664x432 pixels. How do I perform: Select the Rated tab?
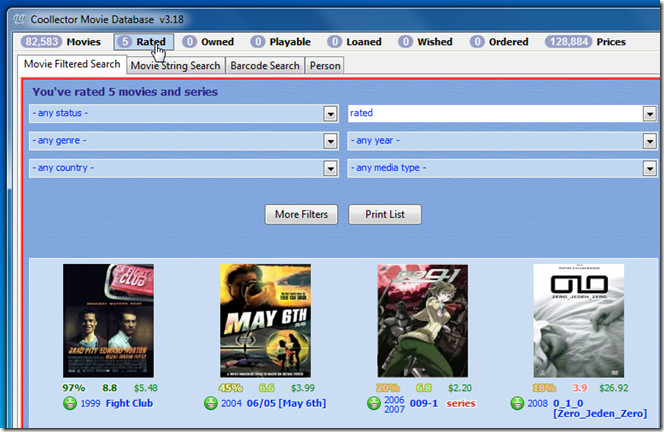point(143,42)
